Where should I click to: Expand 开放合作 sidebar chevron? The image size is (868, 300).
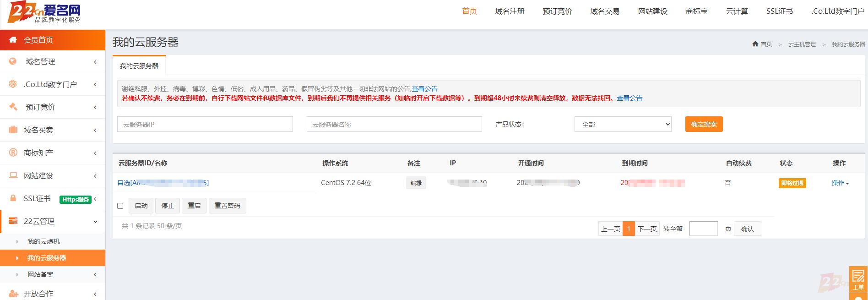(x=95, y=294)
